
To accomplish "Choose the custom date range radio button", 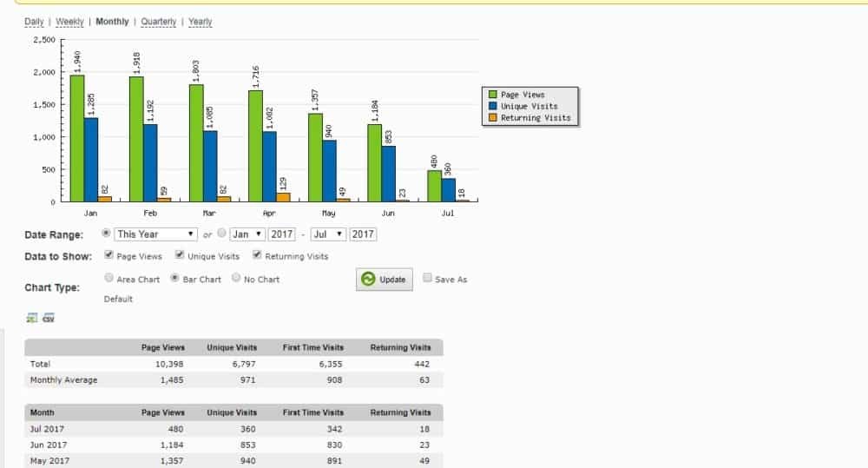I will pos(221,234).
